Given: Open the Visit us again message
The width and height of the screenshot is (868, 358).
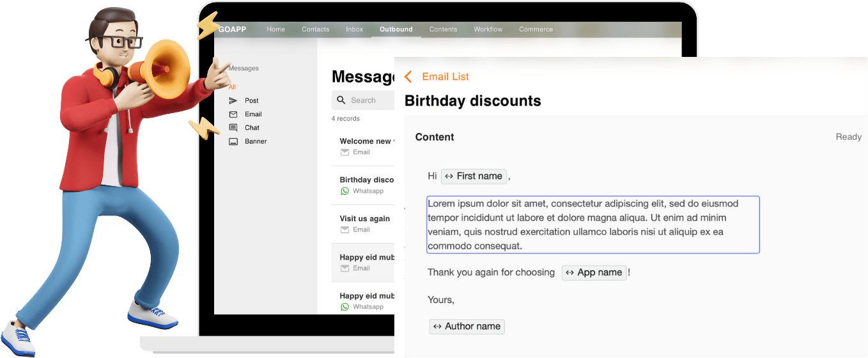Looking at the screenshot, I should click(x=363, y=224).
